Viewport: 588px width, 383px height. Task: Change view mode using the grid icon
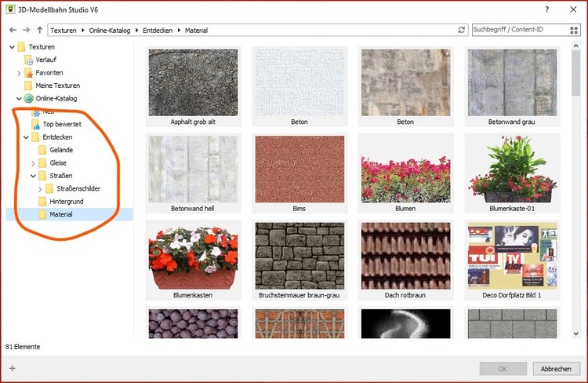[x=575, y=30]
